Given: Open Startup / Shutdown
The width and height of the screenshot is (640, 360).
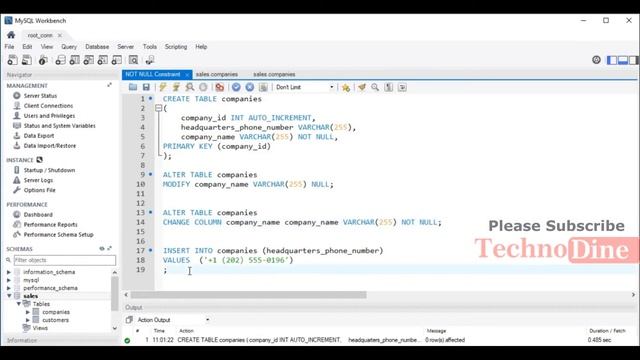Looking at the screenshot, I should coord(49,170).
